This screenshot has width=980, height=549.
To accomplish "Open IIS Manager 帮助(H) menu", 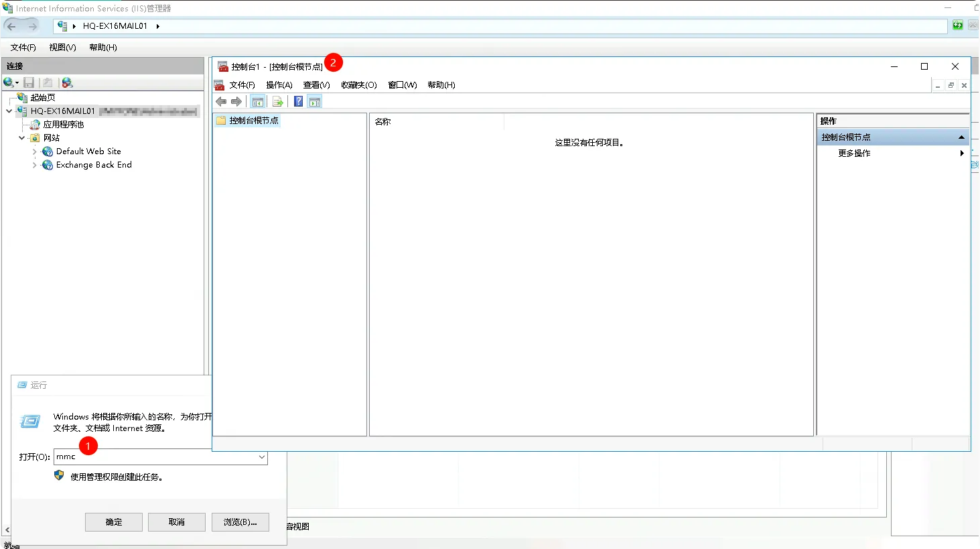I will 103,48.
